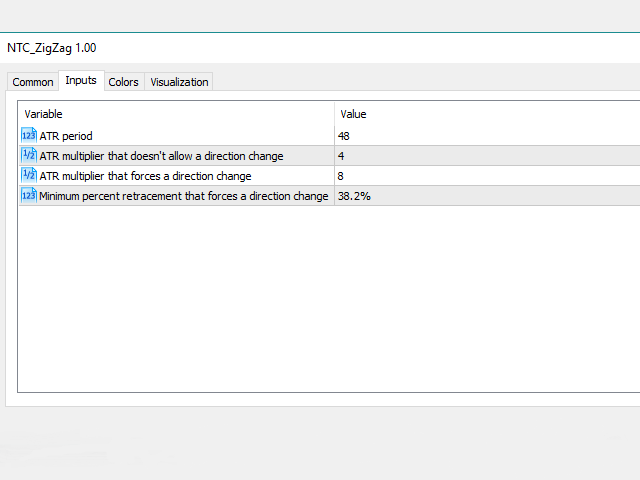Open the Colors tab
The width and height of the screenshot is (640, 480).
point(124,82)
